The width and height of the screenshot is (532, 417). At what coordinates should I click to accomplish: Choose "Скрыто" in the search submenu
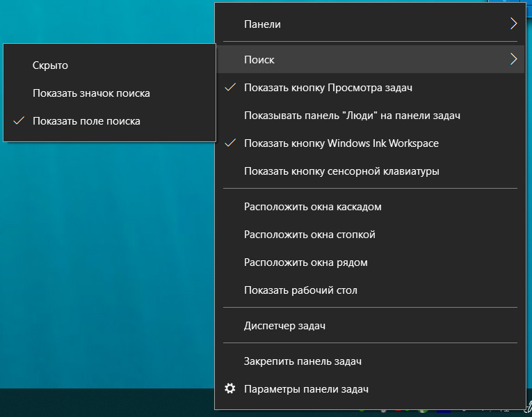(50, 65)
